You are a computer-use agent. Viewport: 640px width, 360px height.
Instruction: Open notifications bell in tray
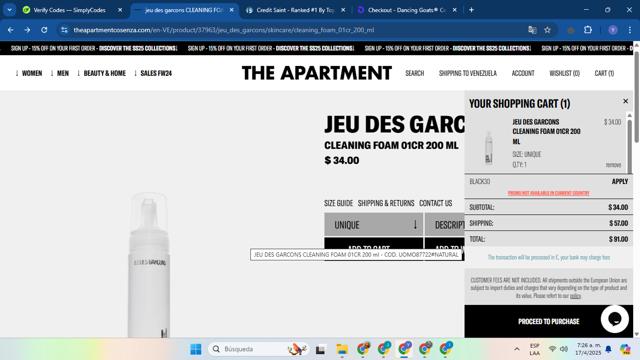pyautogui.click(x=608, y=349)
